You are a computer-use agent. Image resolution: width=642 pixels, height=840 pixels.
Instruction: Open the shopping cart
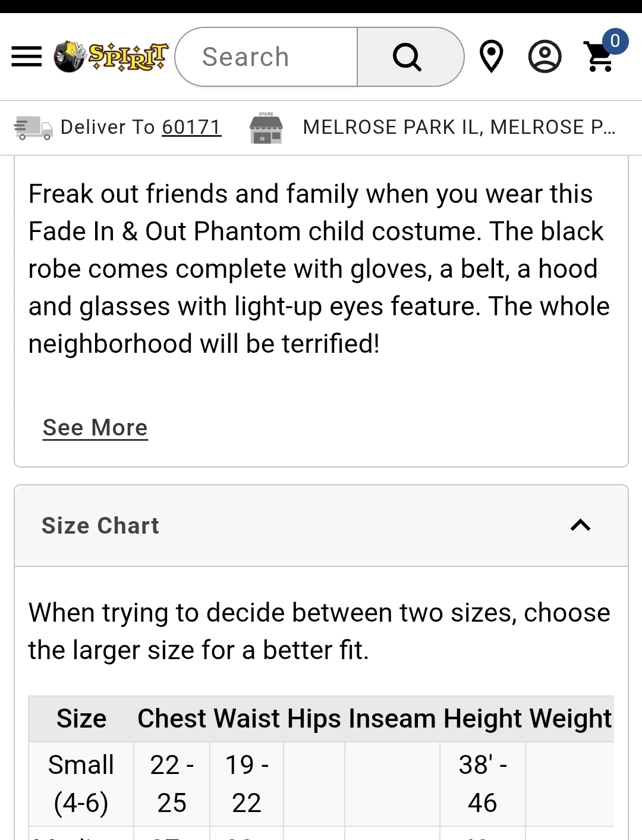(599, 58)
